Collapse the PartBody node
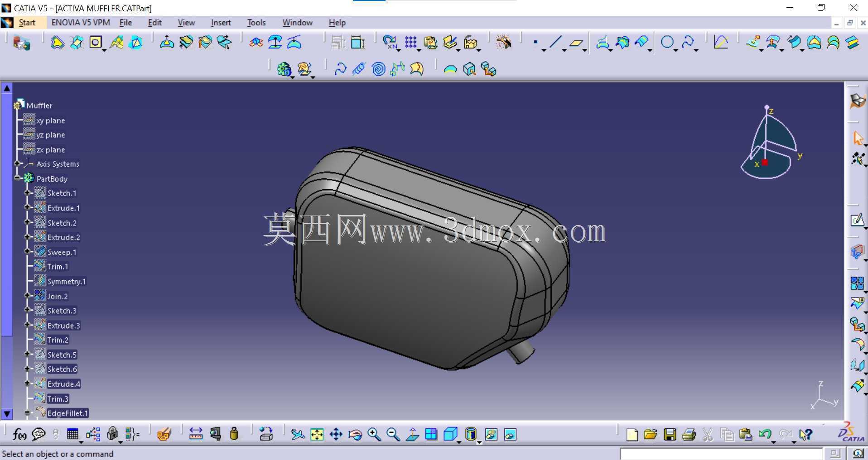The width and height of the screenshot is (868, 460). (17, 178)
